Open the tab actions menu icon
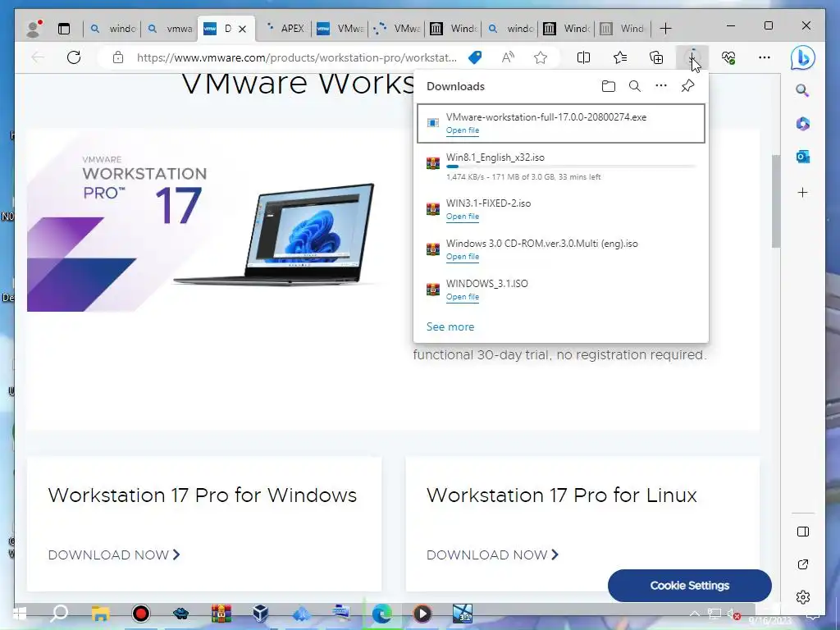Screen dimensions: 840x630 click(x=64, y=29)
